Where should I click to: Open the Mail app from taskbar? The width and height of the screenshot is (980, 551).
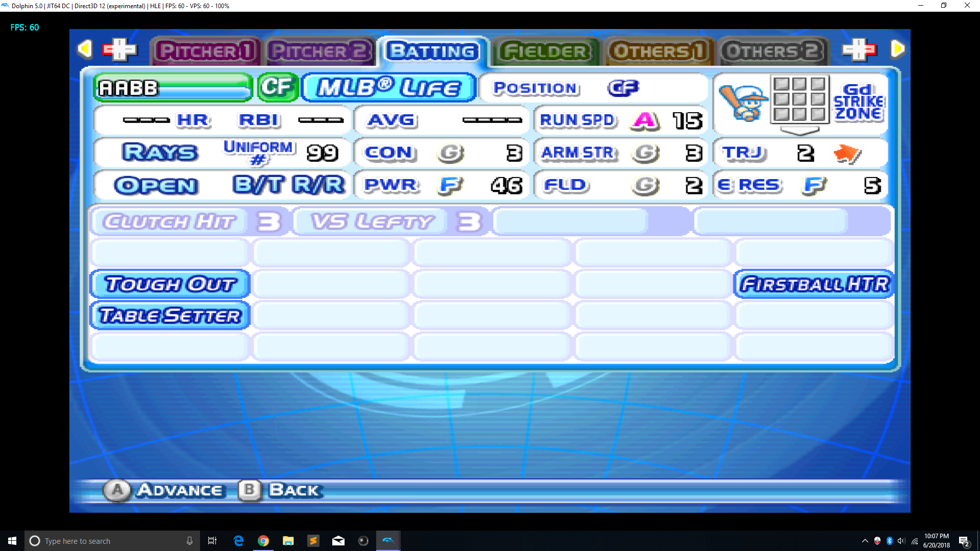pyautogui.click(x=338, y=541)
